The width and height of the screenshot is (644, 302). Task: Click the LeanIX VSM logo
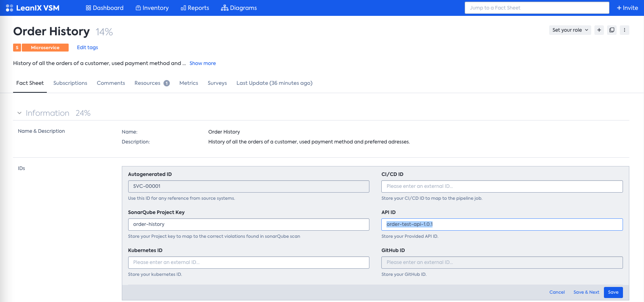coord(33,8)
